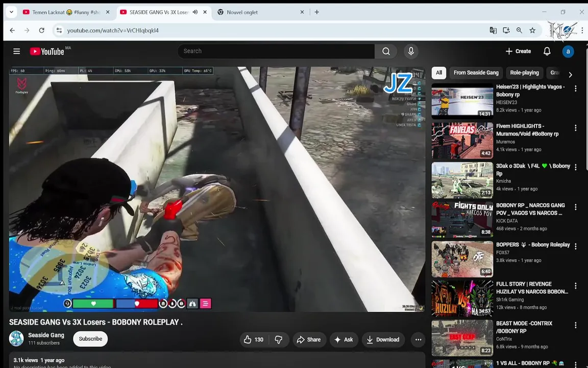Open options menu for BOPPERS video
Viewport: 588px width, 368px height.
[576, 246]
